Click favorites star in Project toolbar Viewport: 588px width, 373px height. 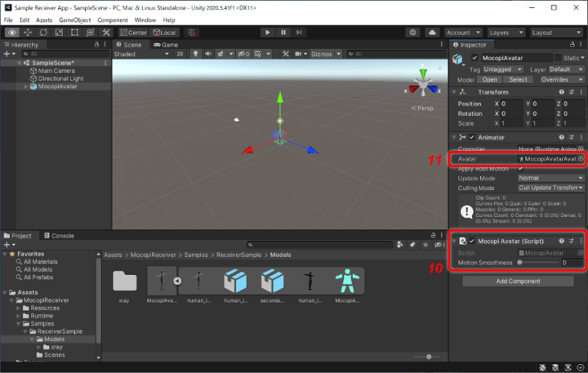tap(425, 245)
